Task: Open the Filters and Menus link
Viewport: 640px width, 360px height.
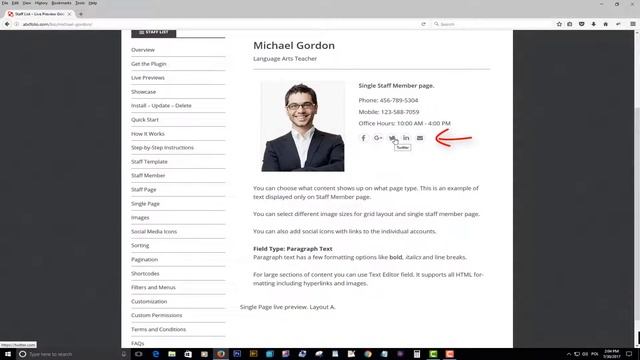Action: click(153, 287)
